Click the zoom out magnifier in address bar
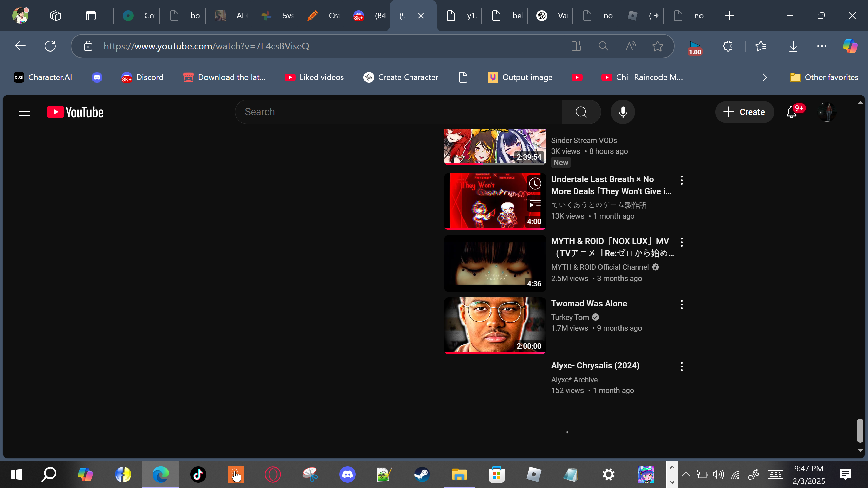Screen dimensions: 868x488 [604, 46]
